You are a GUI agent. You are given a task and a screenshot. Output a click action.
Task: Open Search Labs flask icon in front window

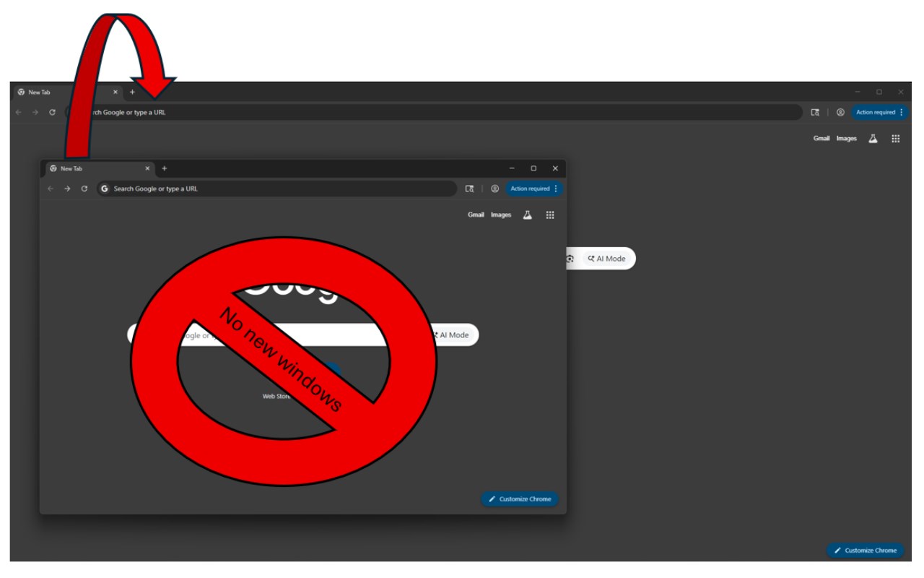click(528, 215)
